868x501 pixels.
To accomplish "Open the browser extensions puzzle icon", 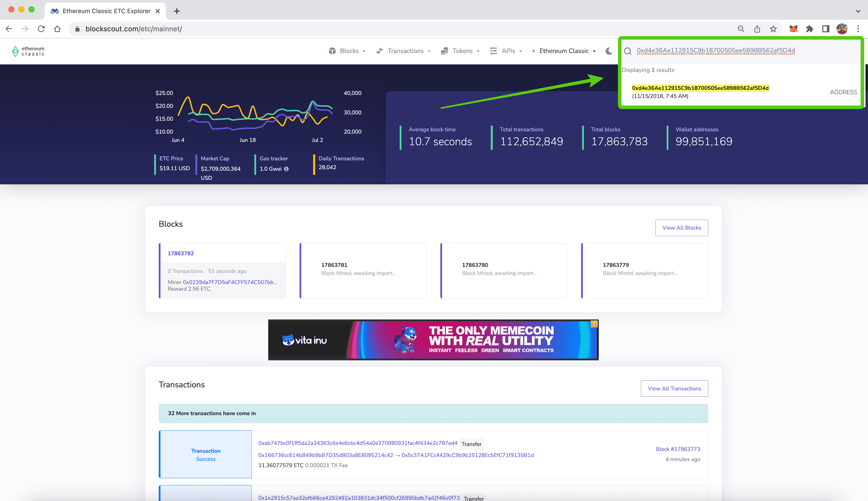I will click(809, 29).
